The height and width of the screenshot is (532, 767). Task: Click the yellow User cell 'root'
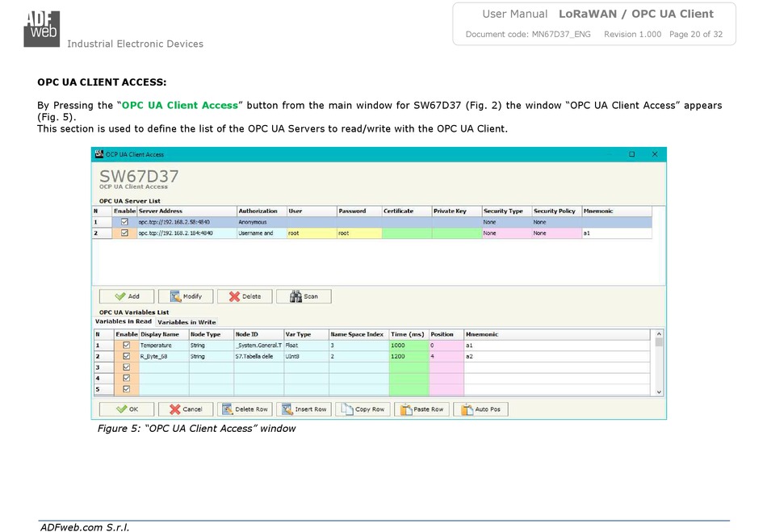(x=312, y=233)
